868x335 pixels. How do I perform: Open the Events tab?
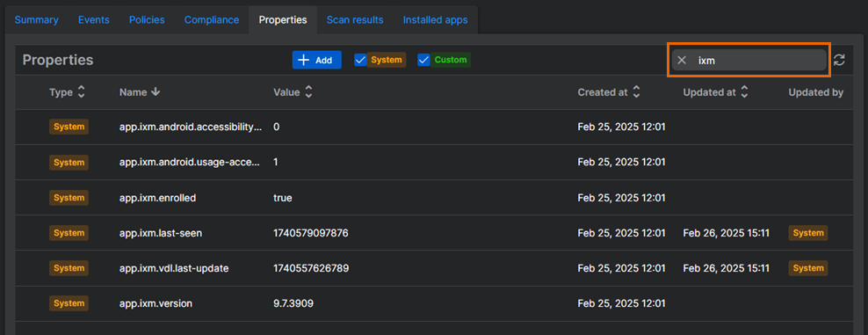click(x=93, y=20)
